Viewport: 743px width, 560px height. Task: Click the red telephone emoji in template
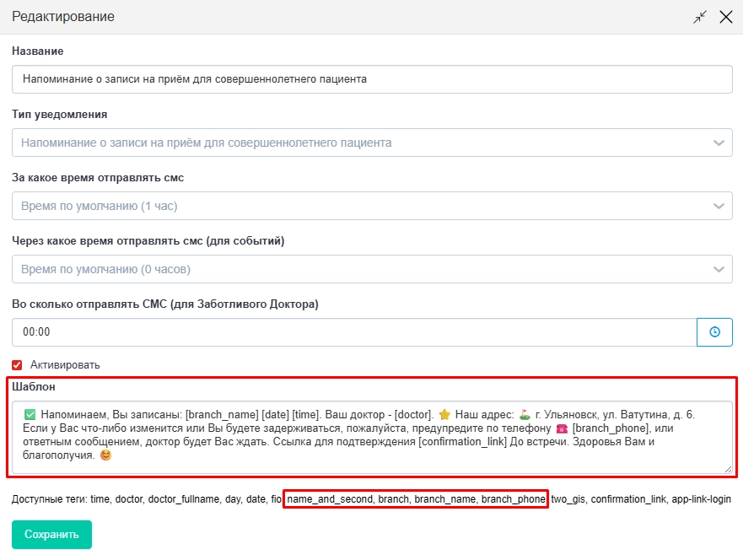(x=562, y=428)
